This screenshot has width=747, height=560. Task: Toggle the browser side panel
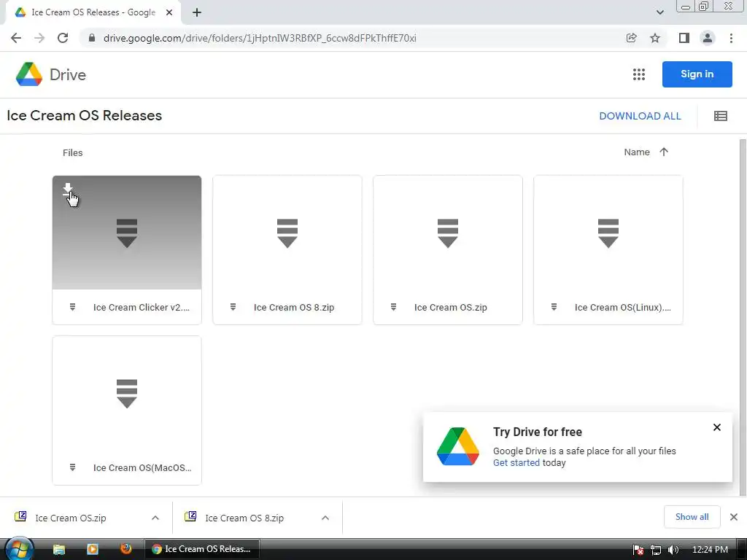(684, 38)
